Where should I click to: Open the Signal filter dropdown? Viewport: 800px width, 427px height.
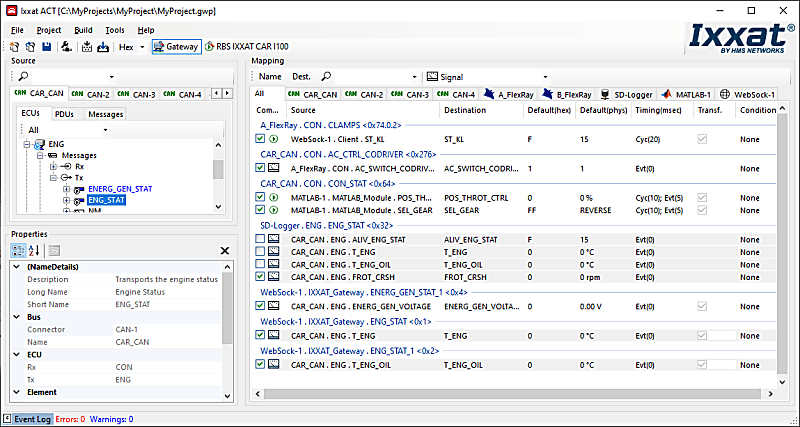point(545,76)
